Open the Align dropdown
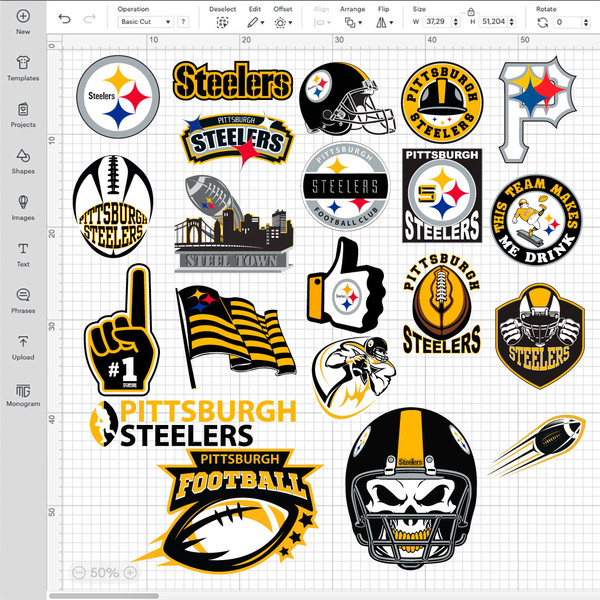This screenshot has width=600, height=600. click(322, 23)
